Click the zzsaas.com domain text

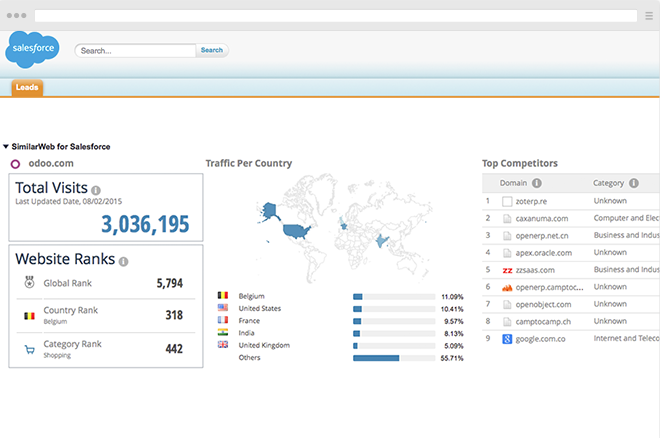535,271
